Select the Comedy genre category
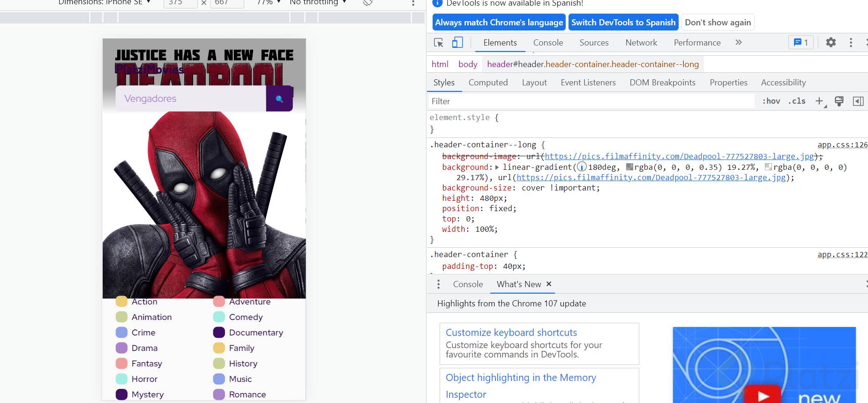The image size is (868, 403). click(238, 317)
